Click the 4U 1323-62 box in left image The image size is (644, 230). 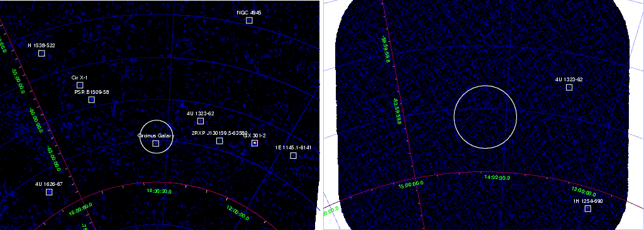(x=201, y=121)
